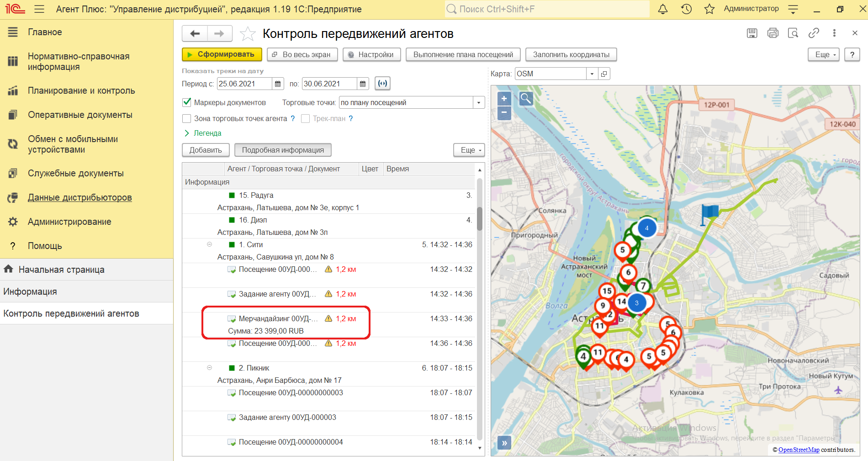Click the search field Поиск
This screenshot has height=461, width=868.
click(x=547, y=9)
